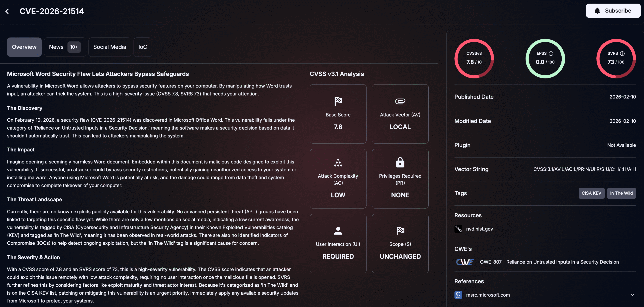Click the REQUIRED user interaction value
Viewport: 644px width, 307px height.
[338, 256]
